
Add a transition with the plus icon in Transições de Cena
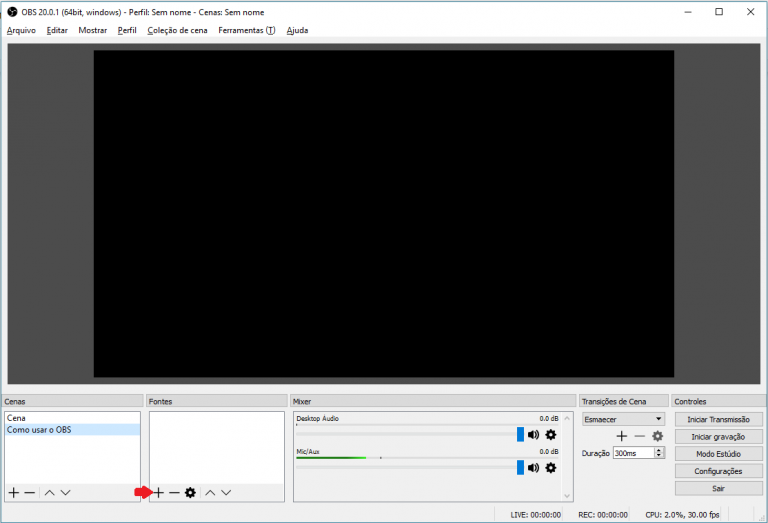[x=621, y=436]
